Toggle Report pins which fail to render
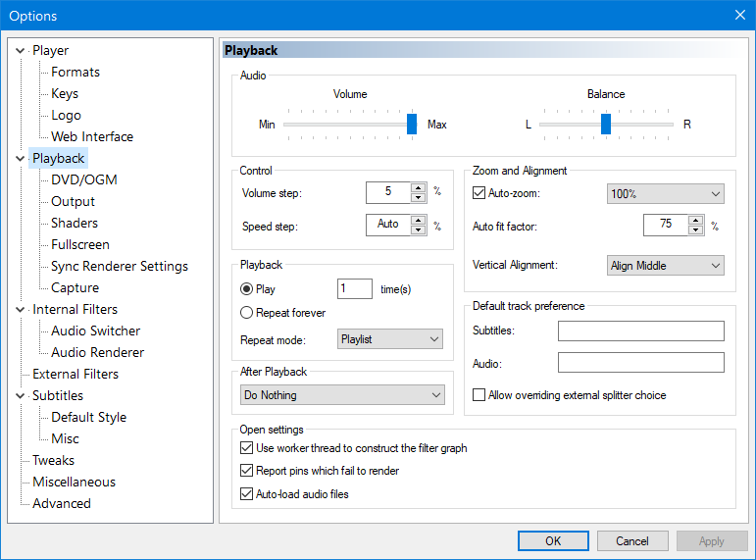This screenshot has height=560, width=756. [x=246, y=471]
